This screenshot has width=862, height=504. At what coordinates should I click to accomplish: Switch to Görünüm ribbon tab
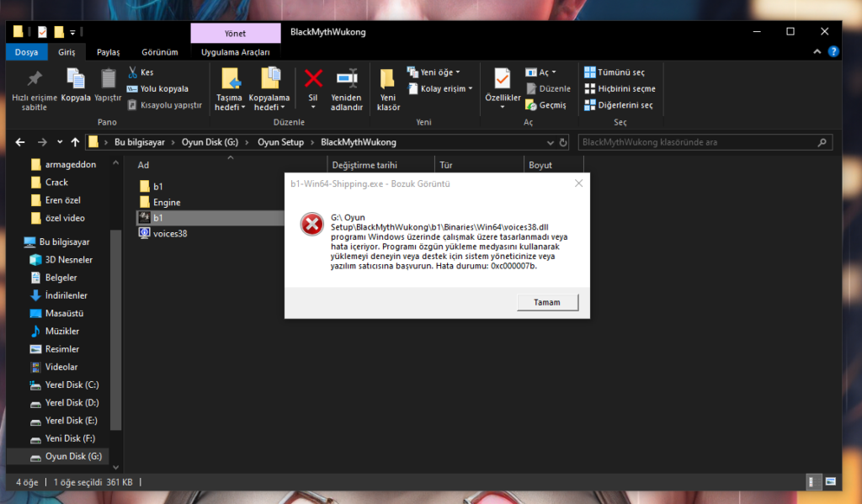(x=160, y=52)
